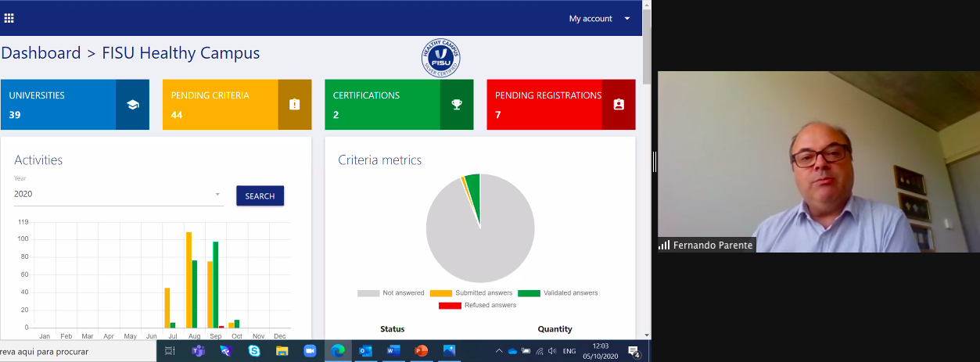Click the Wi-Fi network tray icon
Screen dimensions: 980x362
coord(540,351)
